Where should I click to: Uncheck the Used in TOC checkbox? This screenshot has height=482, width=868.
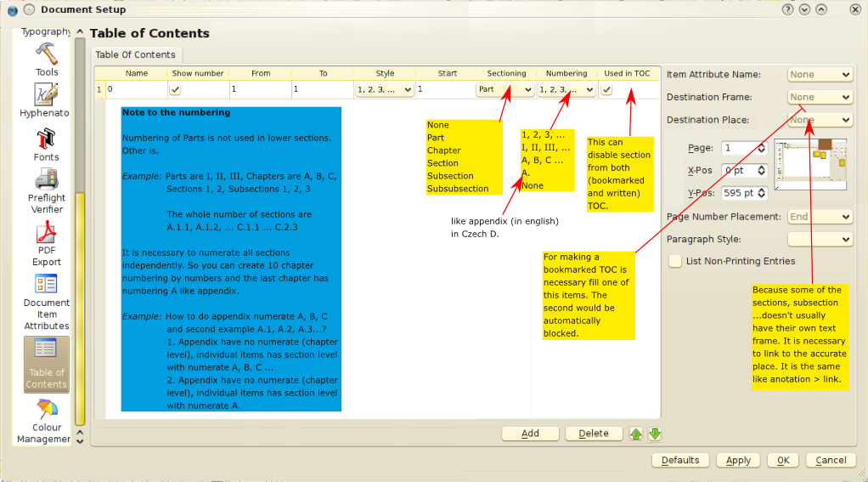pyautogui.click(x=606, y=89)
